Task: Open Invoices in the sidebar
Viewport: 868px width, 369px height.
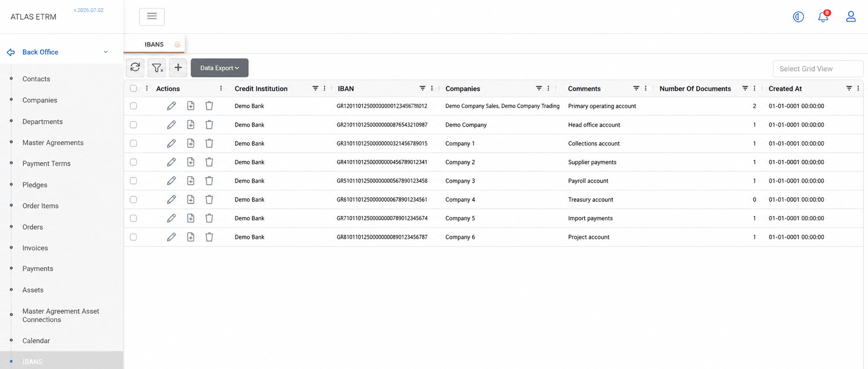Action: tap(35, 248)
